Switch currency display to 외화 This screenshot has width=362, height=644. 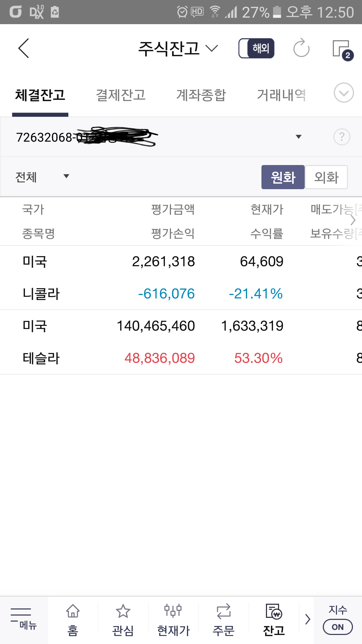pyautogui.click(x=326, y=177)
